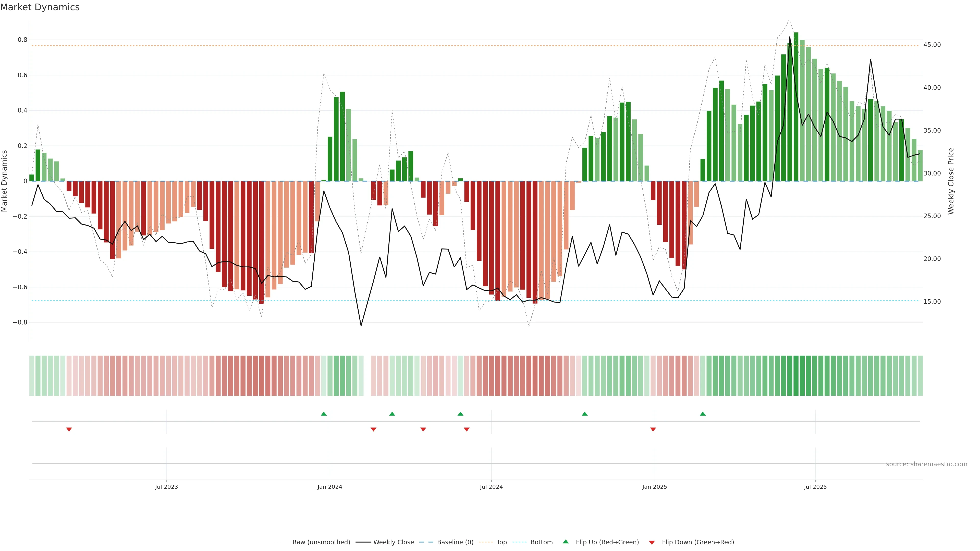Click the Flip Up legend triangle icon

(x=566, y=542)
